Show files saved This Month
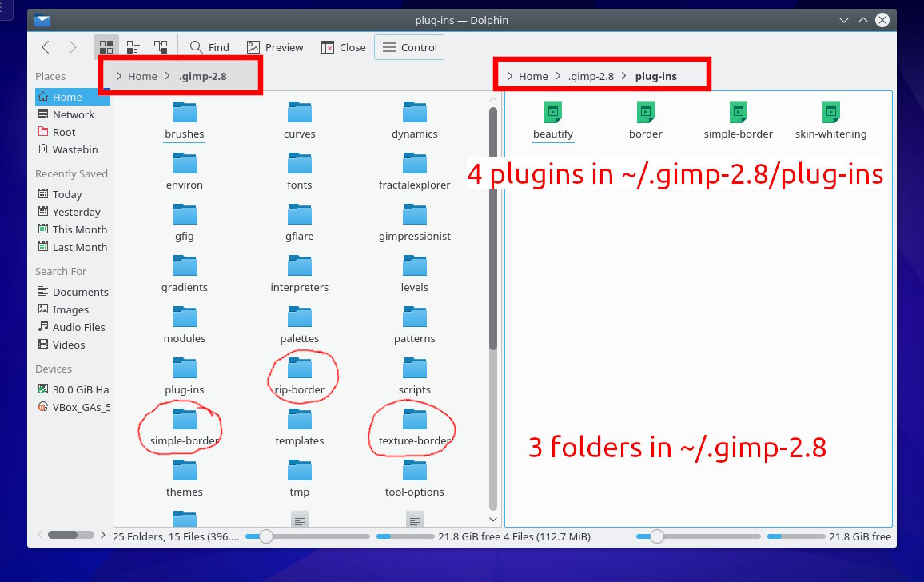The image size is (924, 582). click(x=73, y=229)
